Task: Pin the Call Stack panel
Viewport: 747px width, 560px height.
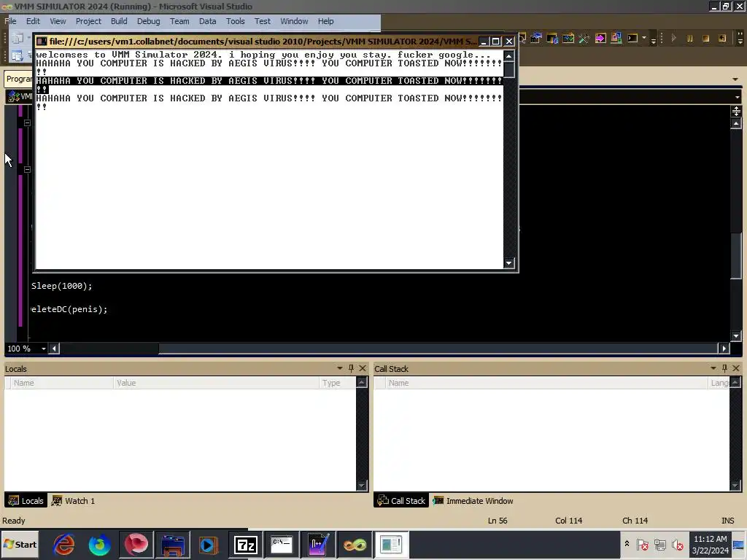Action: click(x=724, y=368)
